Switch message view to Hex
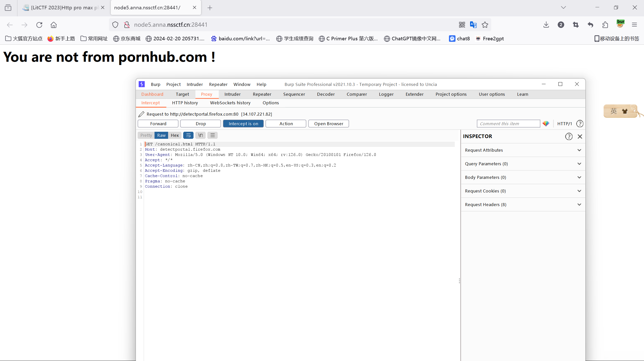The height and width of the screenshot is (361, 644). [x=175, y=135]
